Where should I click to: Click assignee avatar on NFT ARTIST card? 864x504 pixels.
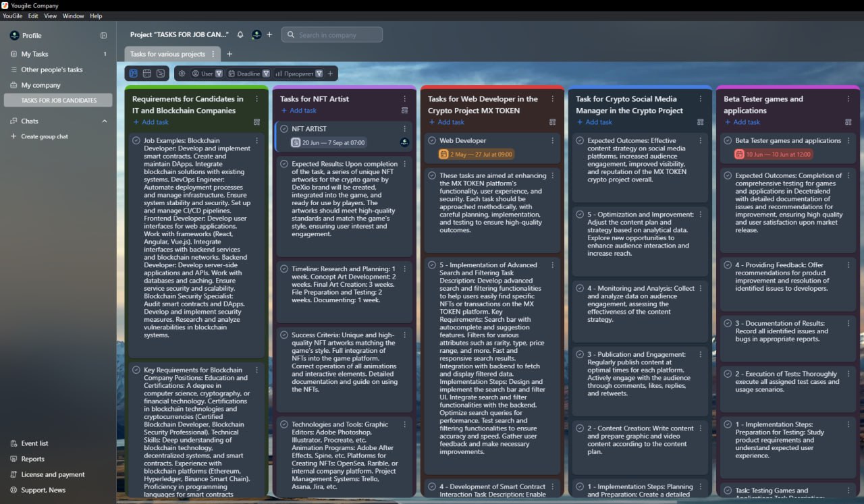click(404, 142)
